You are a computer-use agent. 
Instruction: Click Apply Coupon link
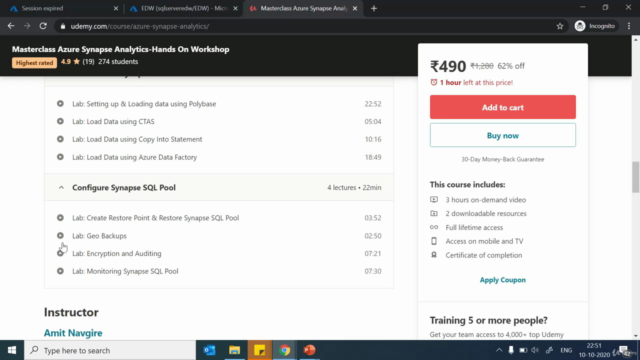point(502,280)
